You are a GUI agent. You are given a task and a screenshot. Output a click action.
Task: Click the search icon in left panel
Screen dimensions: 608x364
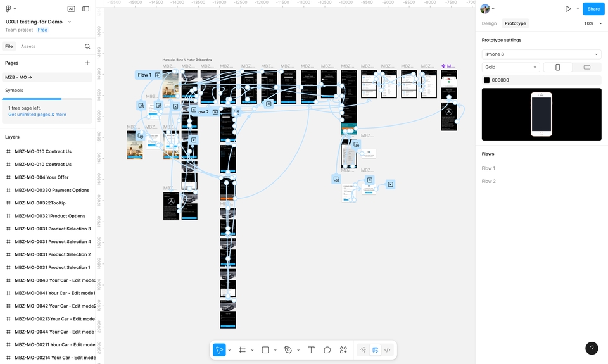click(x=87, y=46)
